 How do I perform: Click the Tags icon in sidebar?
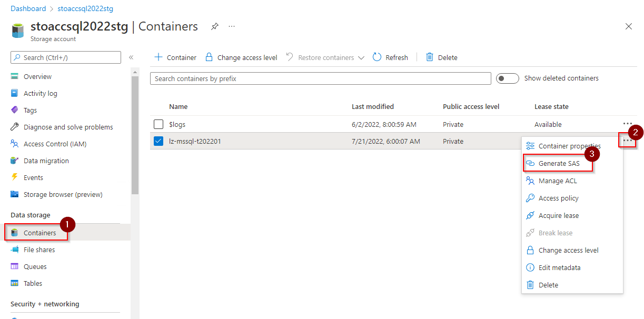tap(15, 111)
